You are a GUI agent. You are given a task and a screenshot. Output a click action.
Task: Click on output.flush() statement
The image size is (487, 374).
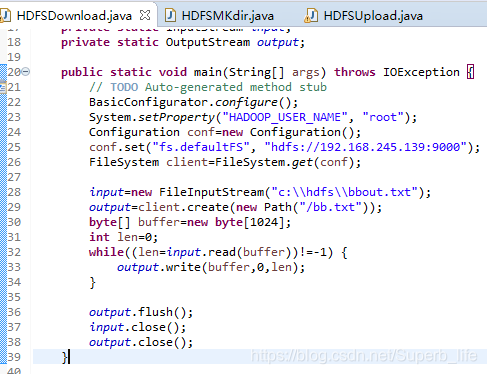pyautogui.click(x=141, y=312)
